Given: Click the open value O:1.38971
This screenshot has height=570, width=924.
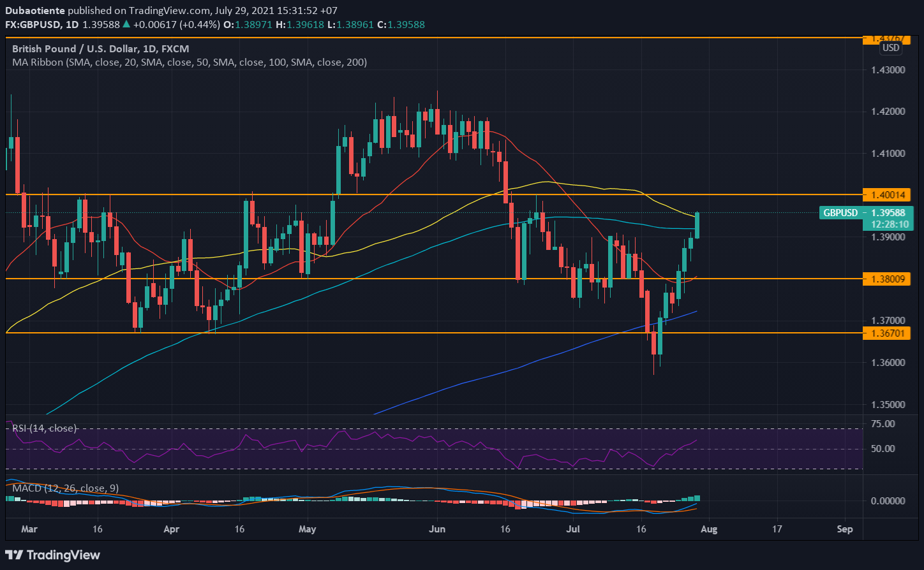Looking at the screenshot, I should 247,24.
